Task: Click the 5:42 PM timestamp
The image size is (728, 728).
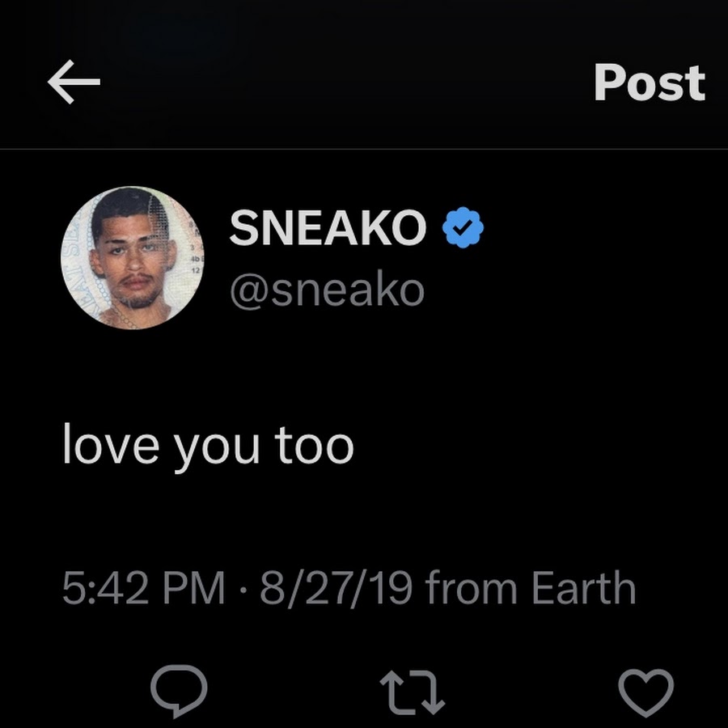Action: pos(143,588)
